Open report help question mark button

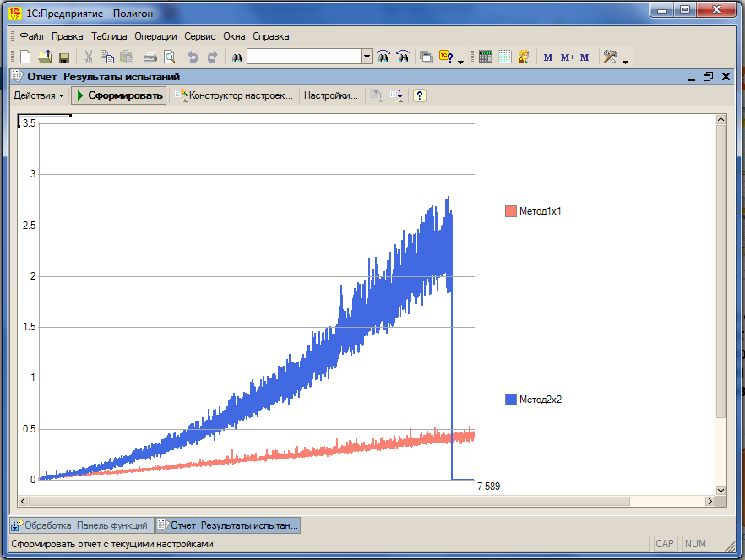point(419,95)
